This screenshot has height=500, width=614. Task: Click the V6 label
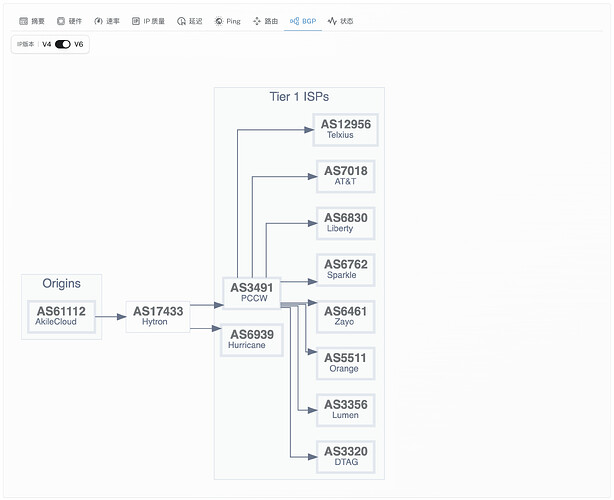79,44
